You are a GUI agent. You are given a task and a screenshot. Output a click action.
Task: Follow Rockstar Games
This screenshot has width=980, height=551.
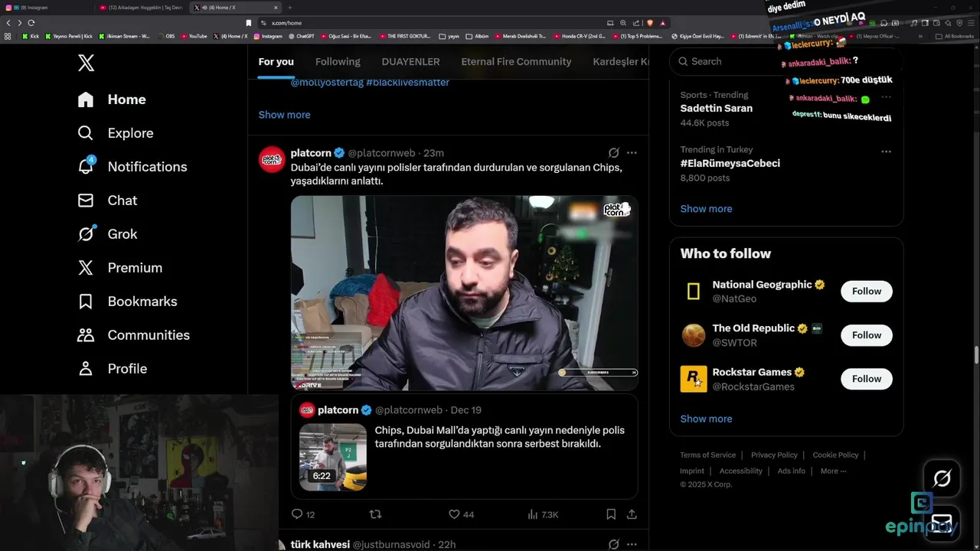click(x=867, y=379)
